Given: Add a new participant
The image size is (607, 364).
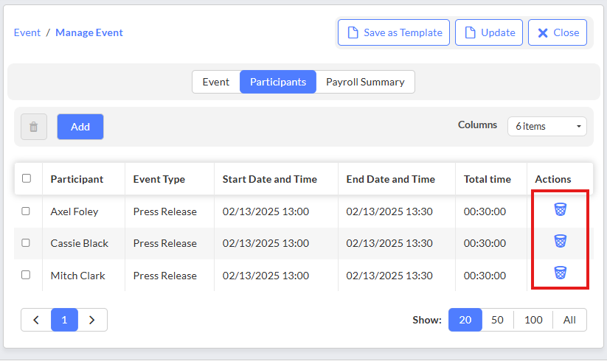Looking at the screenshot, I should [80, 127].
